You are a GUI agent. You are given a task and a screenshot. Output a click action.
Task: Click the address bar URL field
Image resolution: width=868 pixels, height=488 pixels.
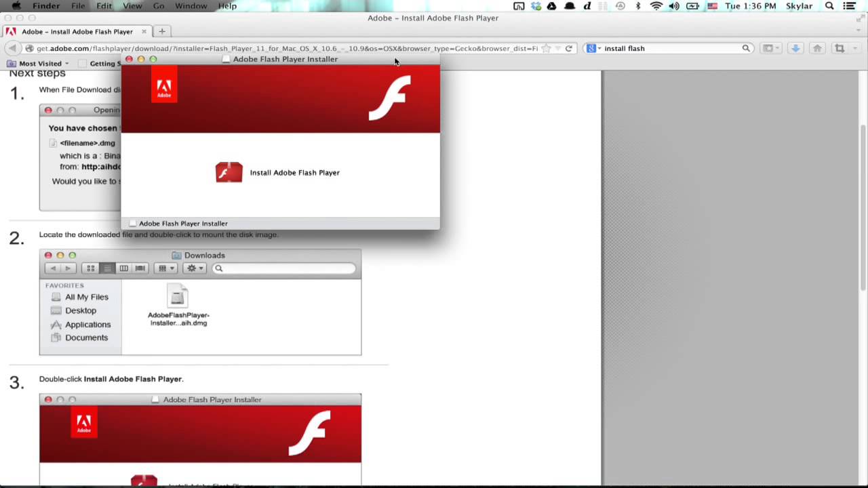click(287, 48)
